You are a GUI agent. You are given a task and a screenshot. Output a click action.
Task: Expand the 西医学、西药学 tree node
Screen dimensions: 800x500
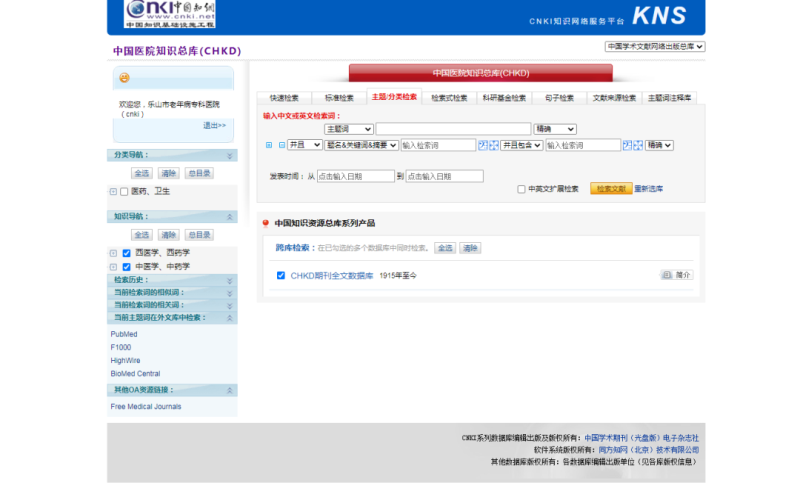tap(113, 253)
